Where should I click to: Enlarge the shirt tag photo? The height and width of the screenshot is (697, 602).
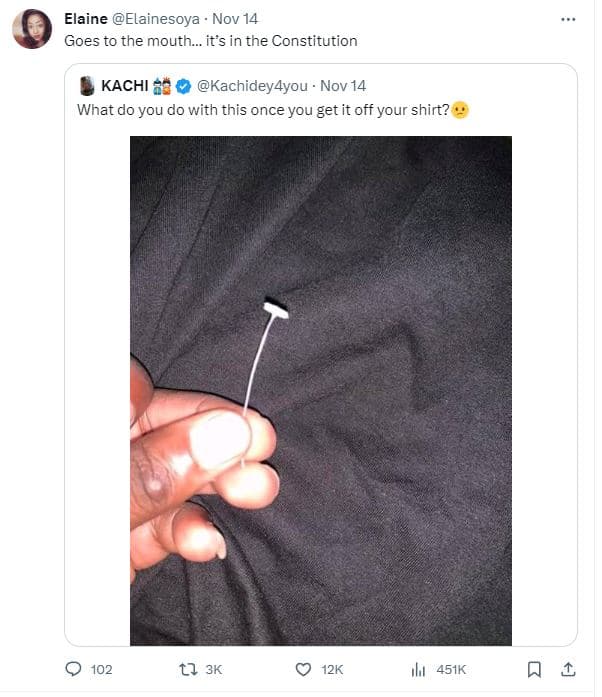pos(321,391)
